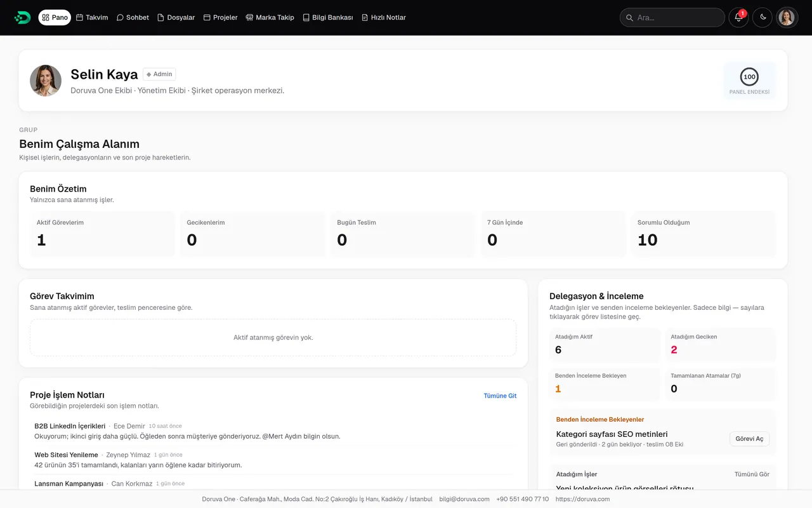Click the search magnifier icon

(630, 18)
